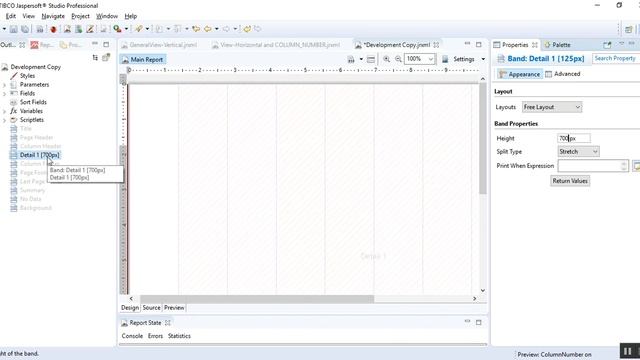Open the Project Explorer view tab icon
The width and height of the screenshot is (640, 360).
coord(63,45)
